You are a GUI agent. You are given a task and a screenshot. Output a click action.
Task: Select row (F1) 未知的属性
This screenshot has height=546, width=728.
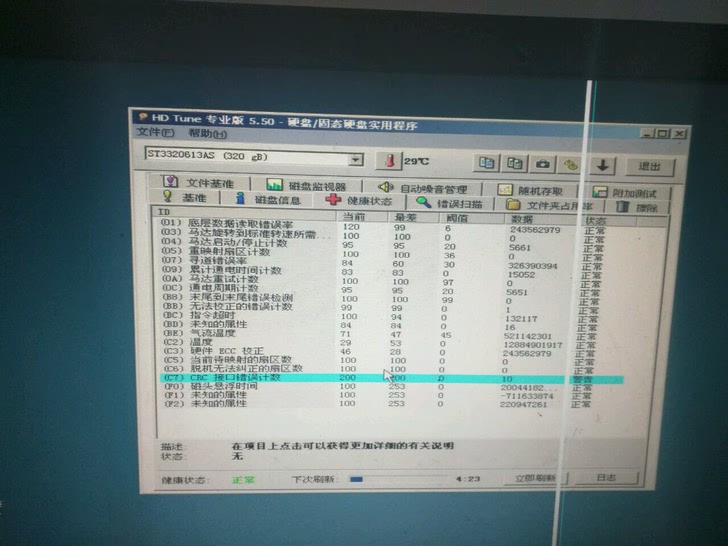(x=389, y=396)
